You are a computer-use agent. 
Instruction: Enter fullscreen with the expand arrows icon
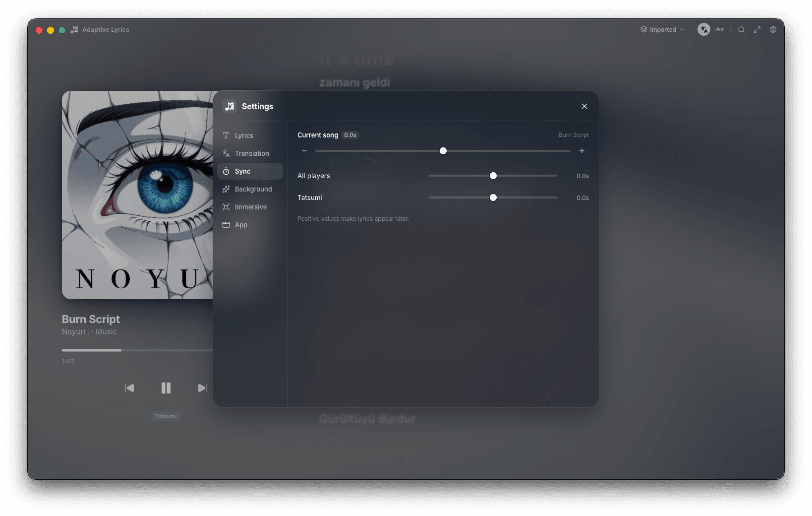point(757,30)
